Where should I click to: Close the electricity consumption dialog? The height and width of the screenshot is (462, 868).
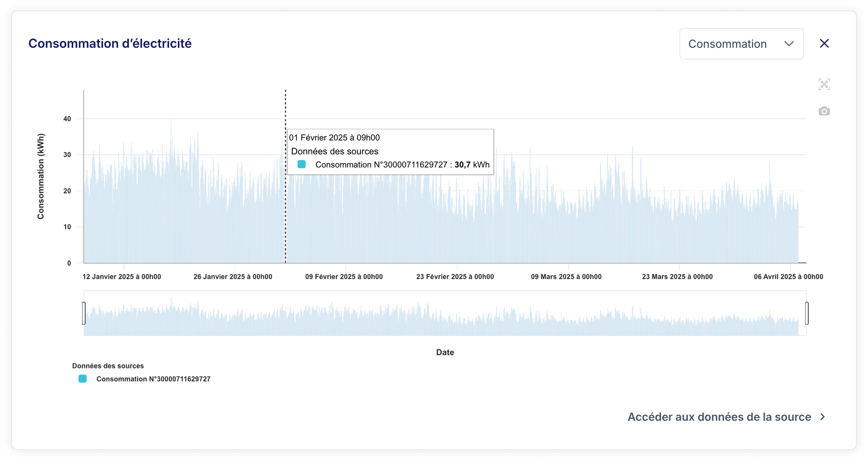824,44
